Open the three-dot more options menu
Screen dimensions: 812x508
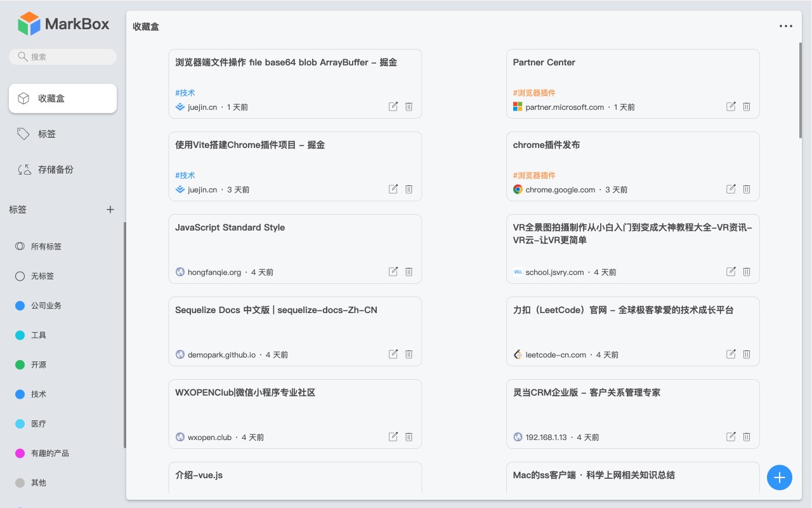(x=786, y=26)
